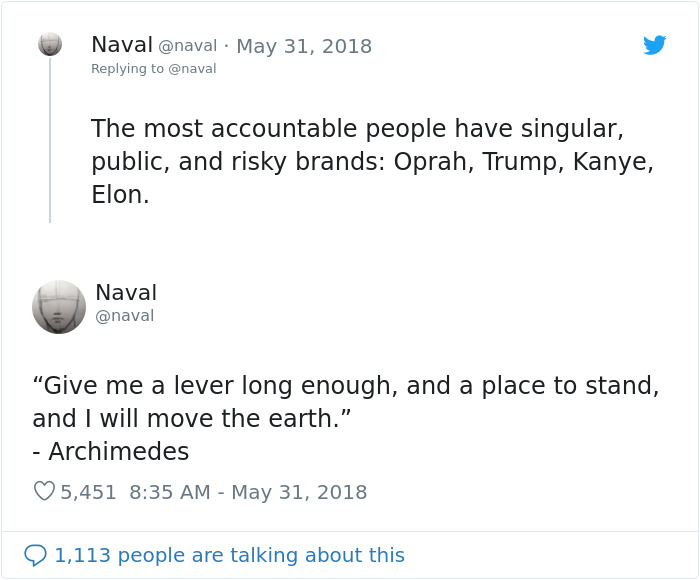Open the parent tweet's May 31, 2018 date
700x580 pixels.
coord(303,46)
